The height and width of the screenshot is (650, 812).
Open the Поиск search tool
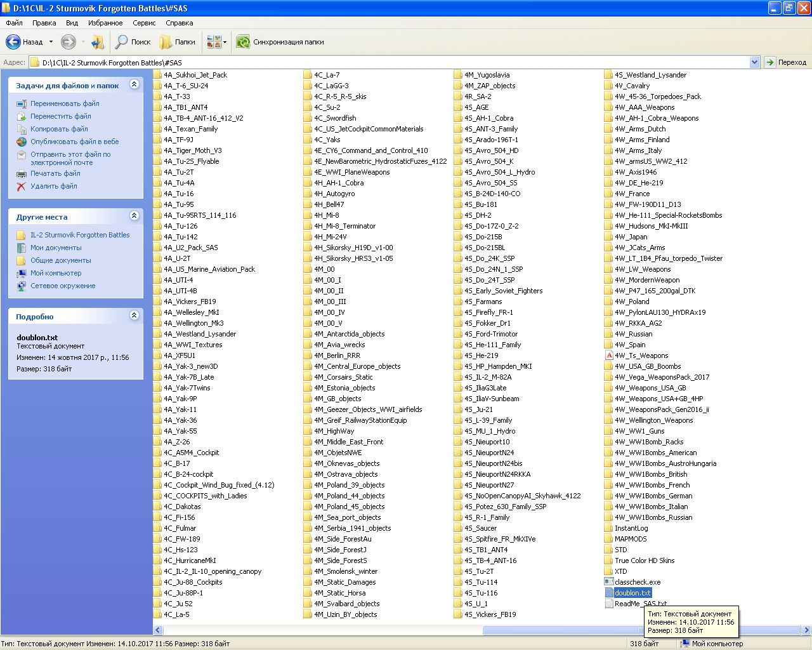tap(133, 42)
